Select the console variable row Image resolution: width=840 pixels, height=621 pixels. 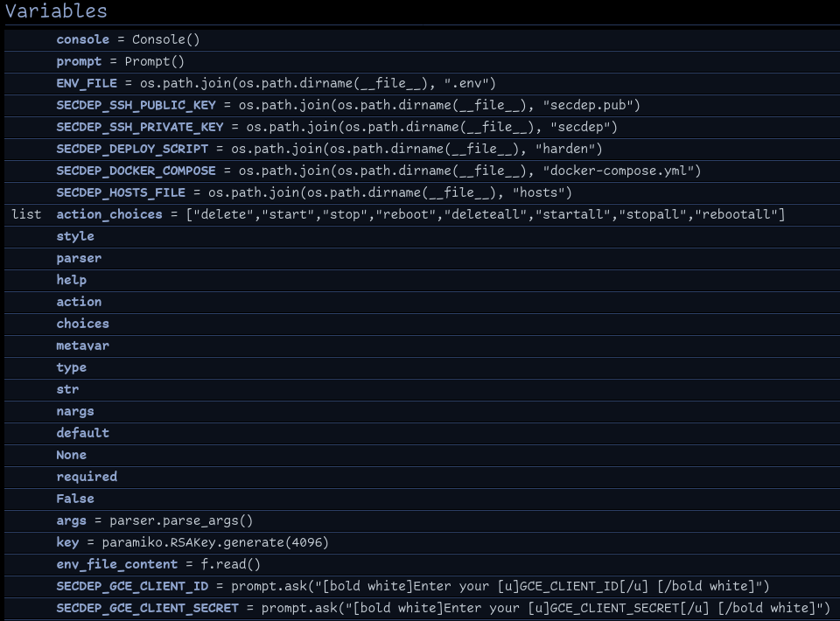point(83,39)
